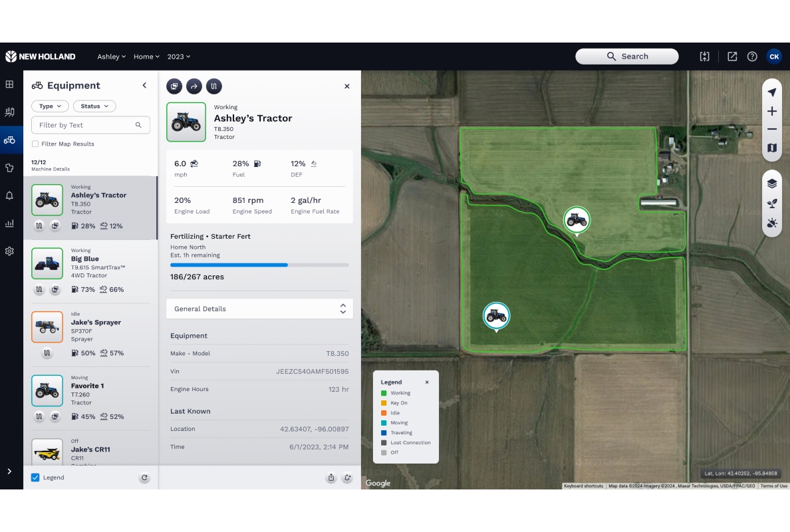Open the 2023 season dropdown
The width and height of the screenshot is (790, 532).
[179, 57]
